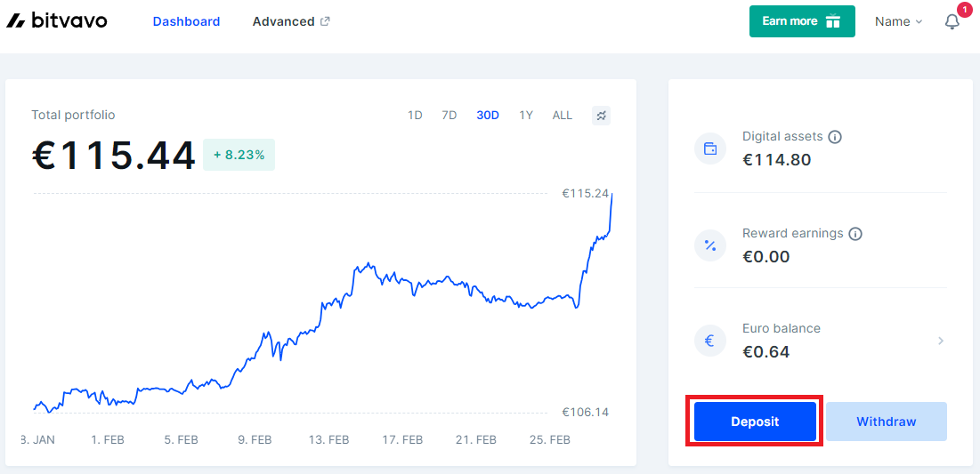The image size is (980, 474).
Task: Click the portfolio line chart peak
Action: [x=611, y=194]
